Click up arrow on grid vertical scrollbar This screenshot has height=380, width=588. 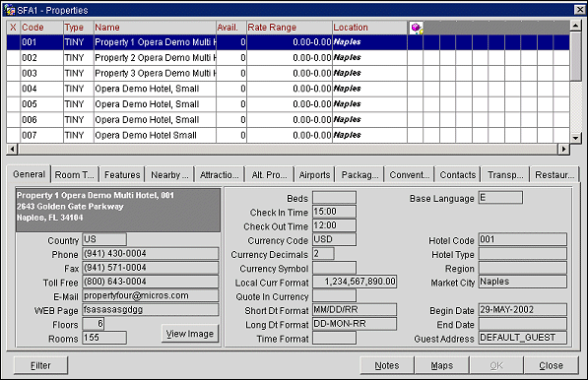tap(575, 26)
